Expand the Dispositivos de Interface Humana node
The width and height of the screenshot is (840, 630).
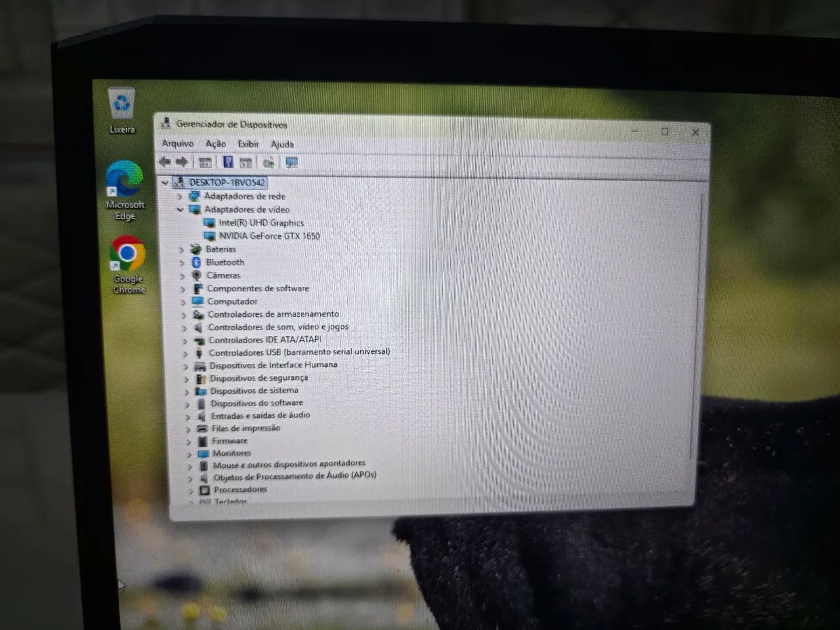pos(186,366)
